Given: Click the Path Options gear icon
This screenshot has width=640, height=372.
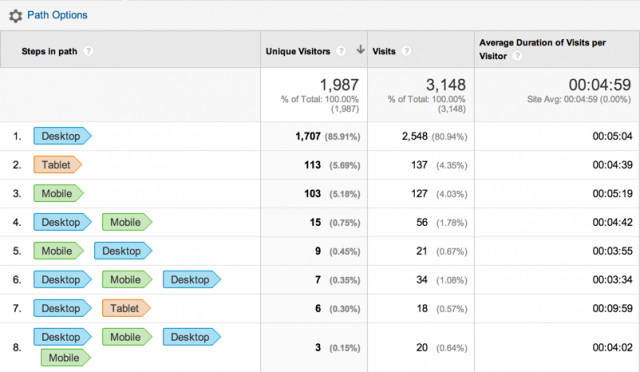Looking at the screenshot, I should 16,16.
